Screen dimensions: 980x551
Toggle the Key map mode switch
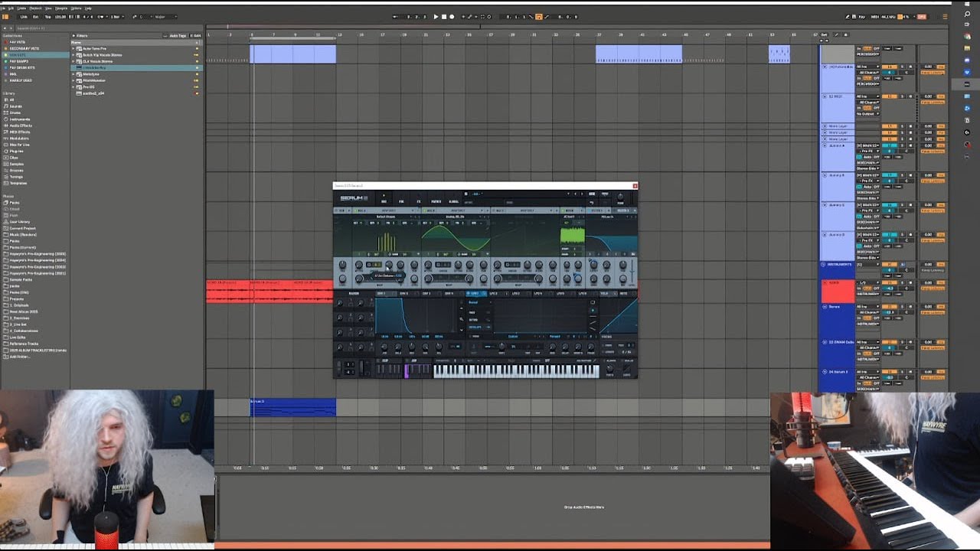[864, 16]
